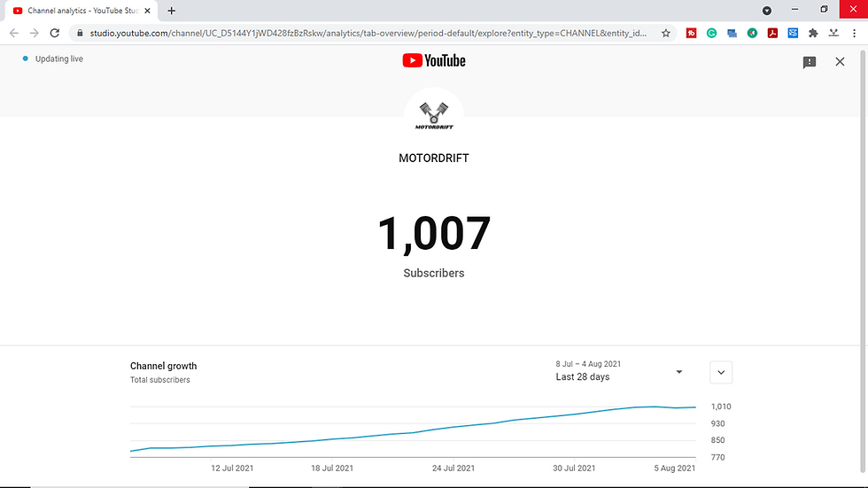Image resolution: width=868 pixels, height=488 pixels.
Task: Click the 12 Jul 2021 axis label
Action: tap(232, 469)
